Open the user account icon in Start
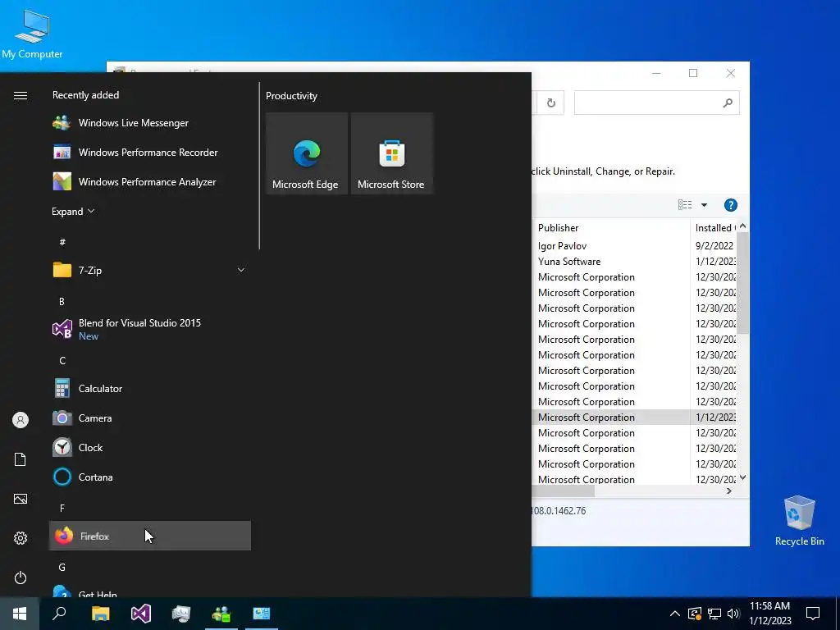 [21, 420]
